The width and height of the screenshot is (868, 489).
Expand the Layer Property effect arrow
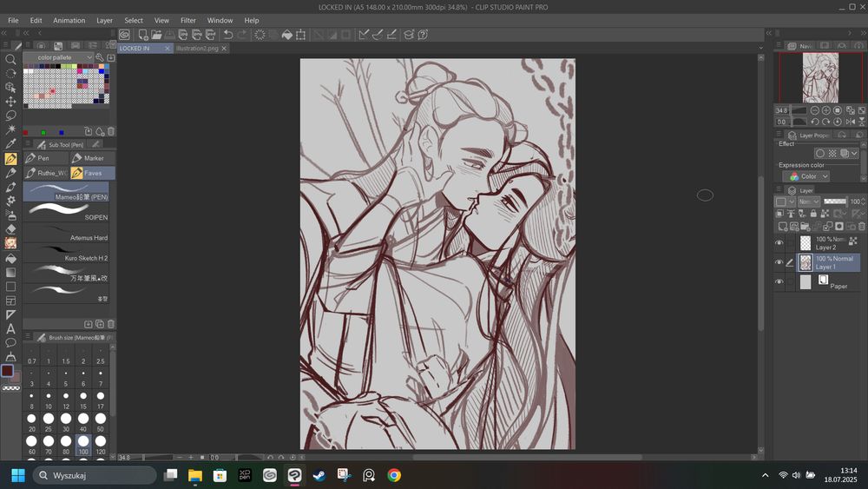click(854, 154)
